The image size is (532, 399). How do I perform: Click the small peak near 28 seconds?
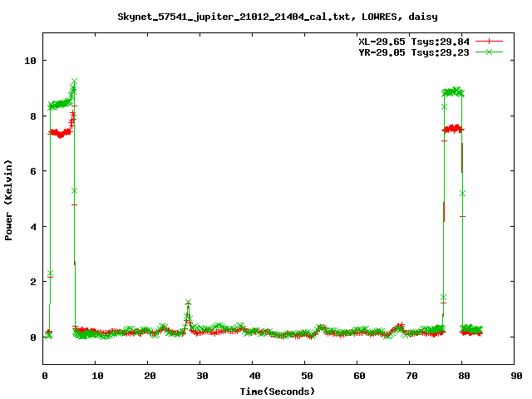coord(189,303)
